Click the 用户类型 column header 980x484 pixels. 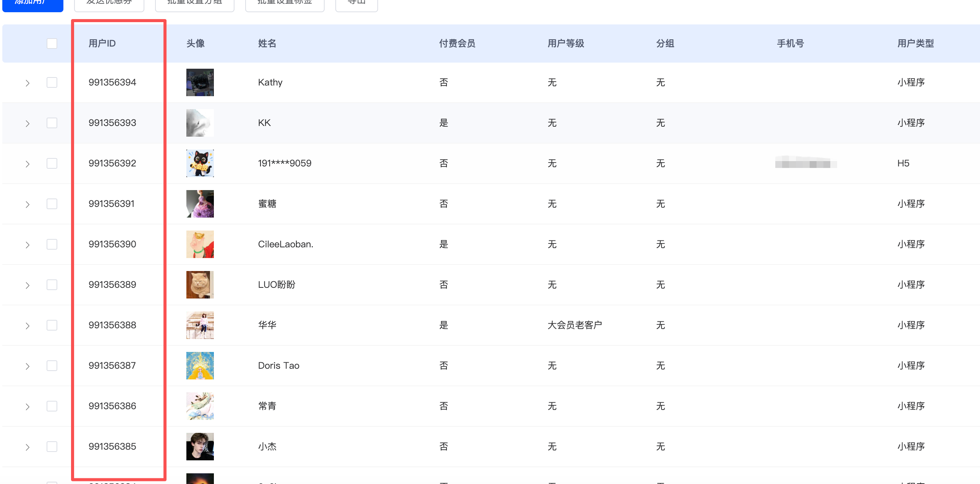click(x=915, y=44)
